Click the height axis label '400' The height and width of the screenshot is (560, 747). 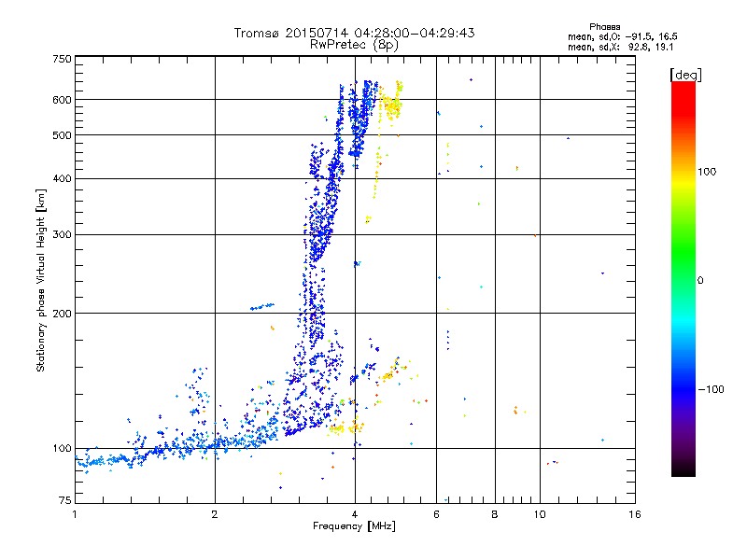coord(62,179)
